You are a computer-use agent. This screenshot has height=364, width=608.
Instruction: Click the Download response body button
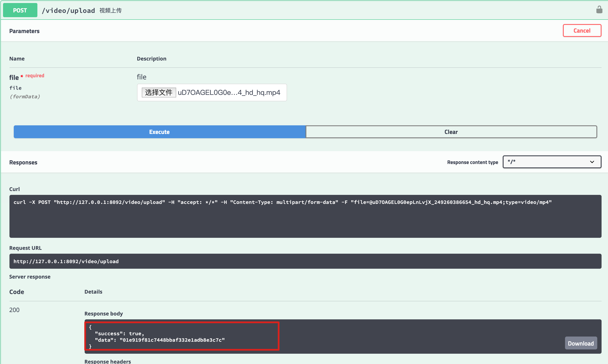[580, 343]
